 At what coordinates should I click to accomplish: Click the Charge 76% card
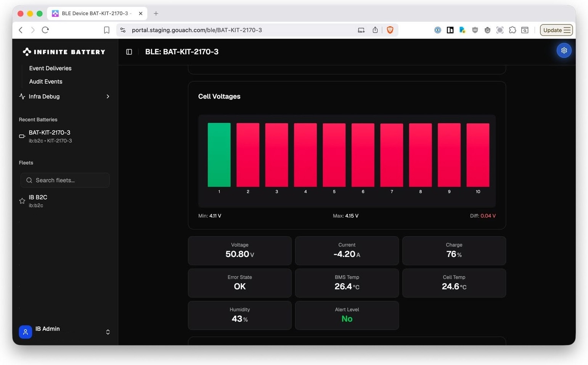point(454,250)
